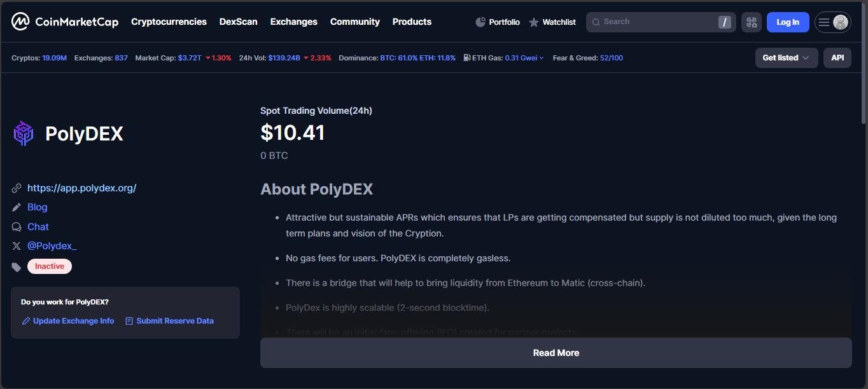Screen dimensions: 868x389
Task: Open the Community menu
Action: point(355,22)
